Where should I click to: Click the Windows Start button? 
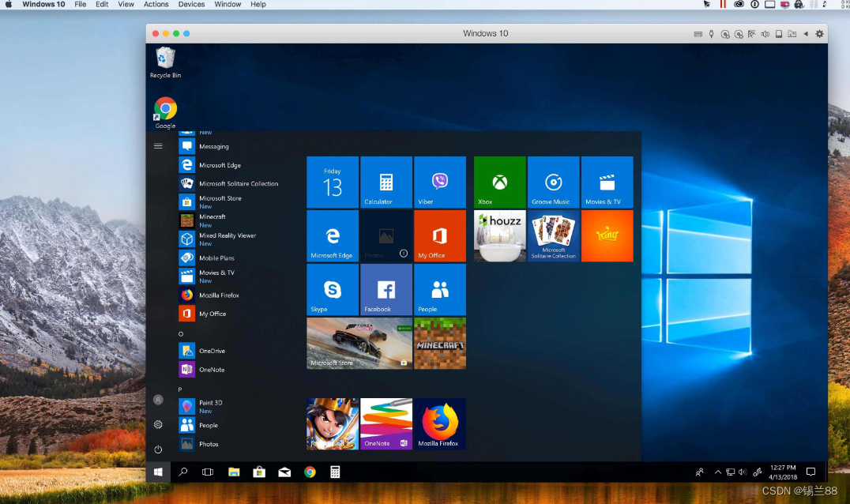point(158,472)
